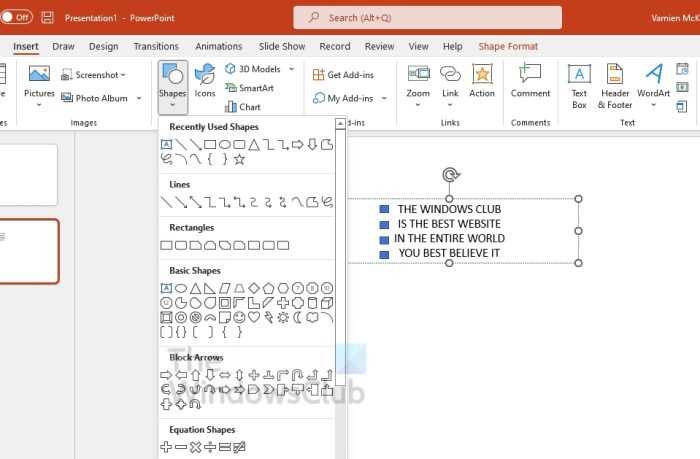Click the shapes gallery scroll up arrow
700x459 pixels.
coord(340,123)
